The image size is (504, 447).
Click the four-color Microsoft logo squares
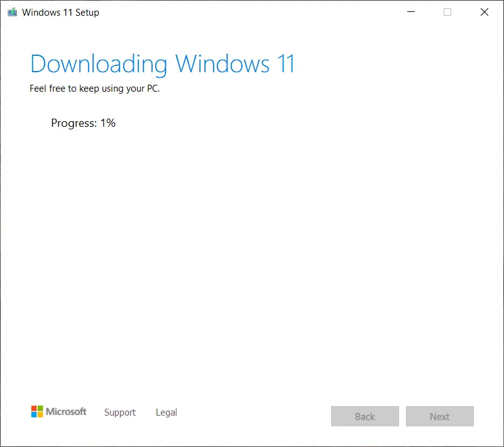37,412
